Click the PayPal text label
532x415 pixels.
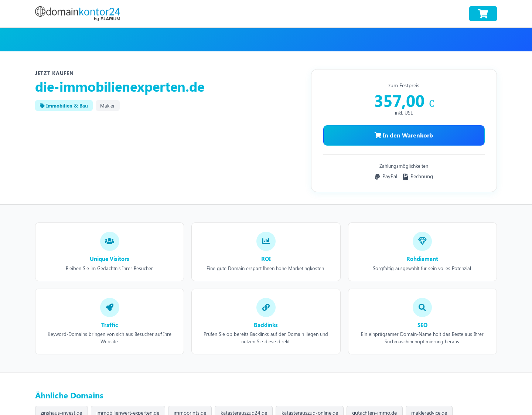coord(390,176)
